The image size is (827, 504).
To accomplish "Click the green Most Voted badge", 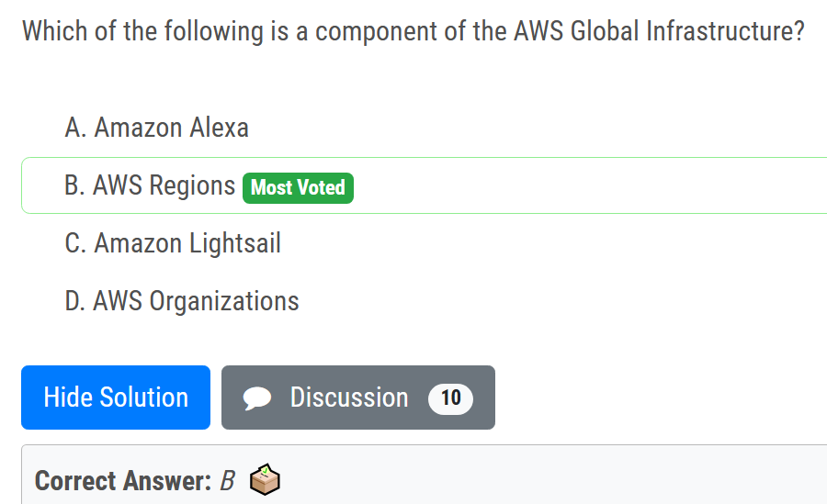I will (x=298, y=187).
